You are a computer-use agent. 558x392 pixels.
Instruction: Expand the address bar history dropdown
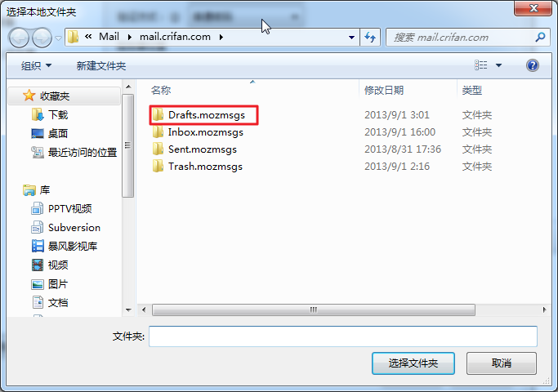(x=351, y=37)
